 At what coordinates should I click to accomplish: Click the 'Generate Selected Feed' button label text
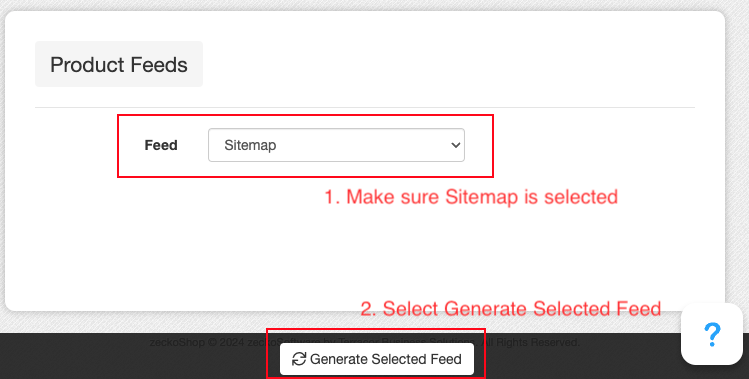point(385,359)
